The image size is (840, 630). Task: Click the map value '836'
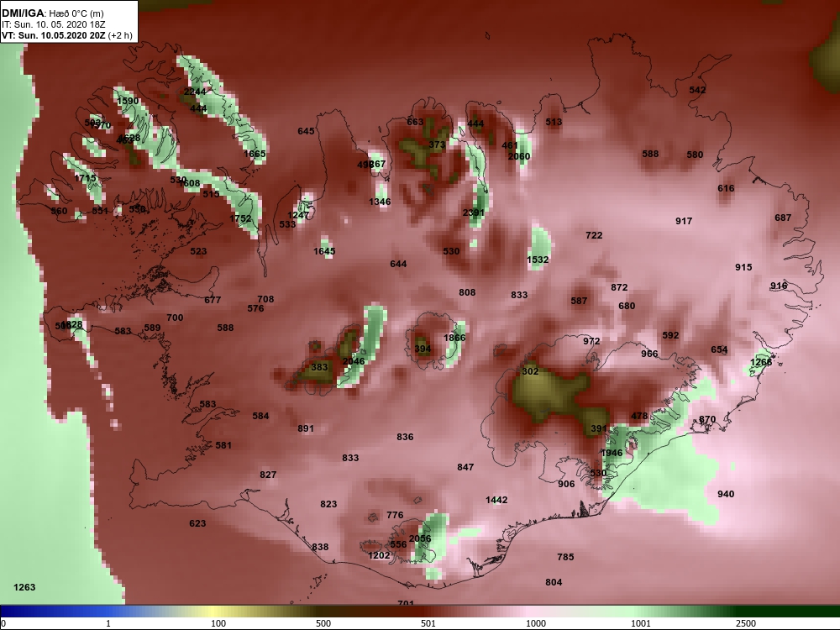coord(405,438)
